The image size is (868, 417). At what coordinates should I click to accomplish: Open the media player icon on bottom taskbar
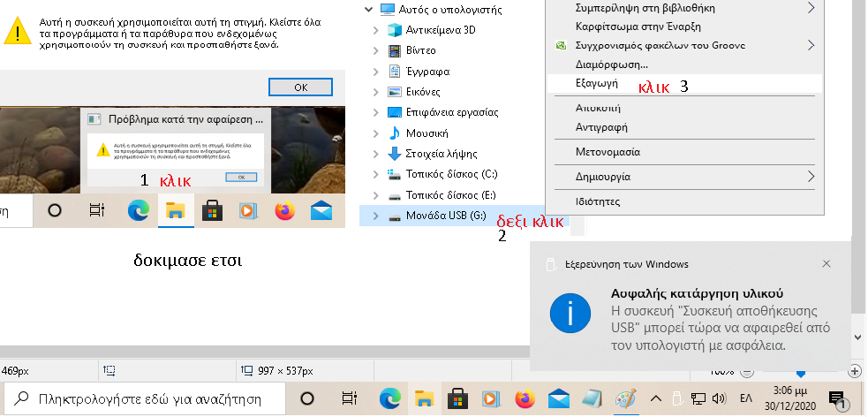490,398
